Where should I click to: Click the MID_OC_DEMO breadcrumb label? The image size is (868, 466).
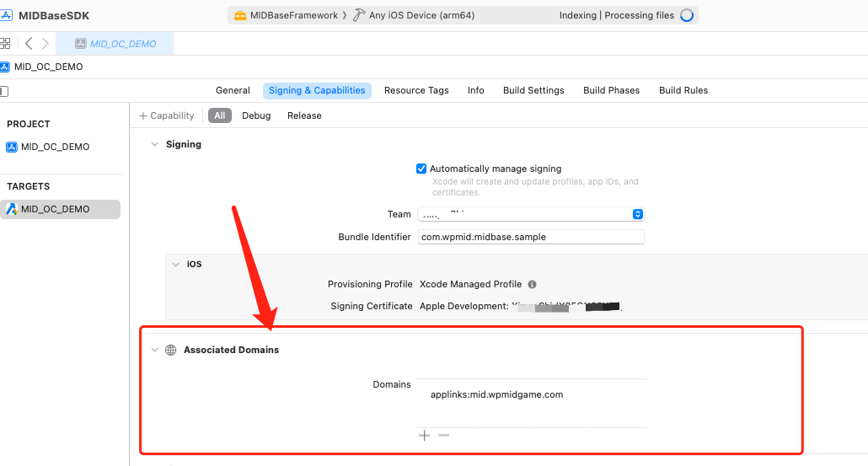coord(49,67)
